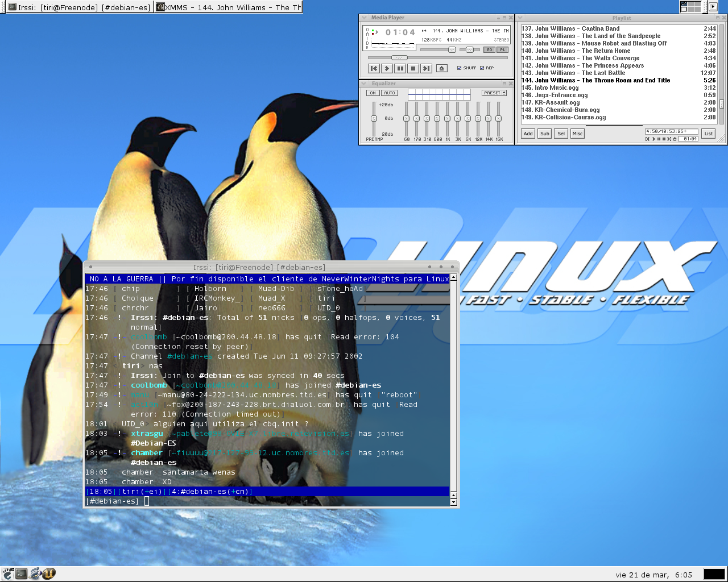This screenshot has width=728, height=582.
Task: Click the 16K equalizer band slider
Action: tap(498, 118)
